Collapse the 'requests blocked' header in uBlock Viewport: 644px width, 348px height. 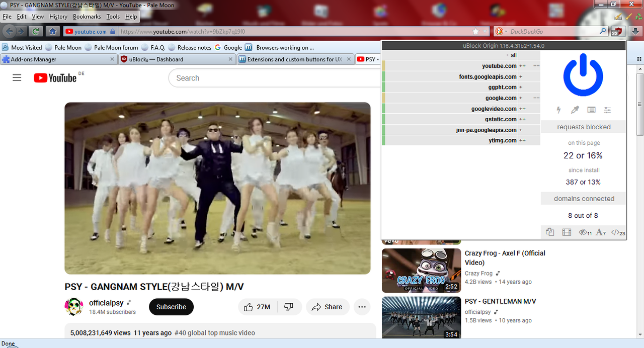tap(584, 127)
